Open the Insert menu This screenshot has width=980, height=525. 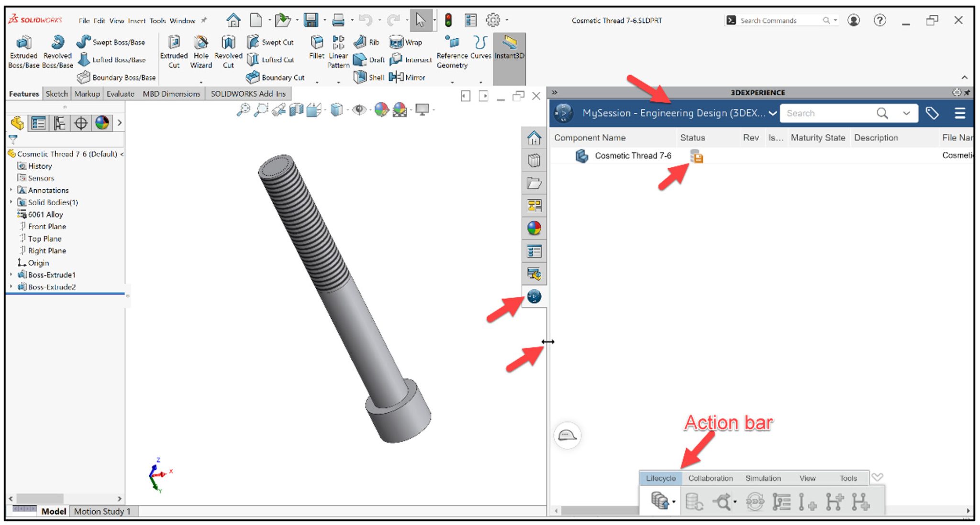click(x=136, y=21)
